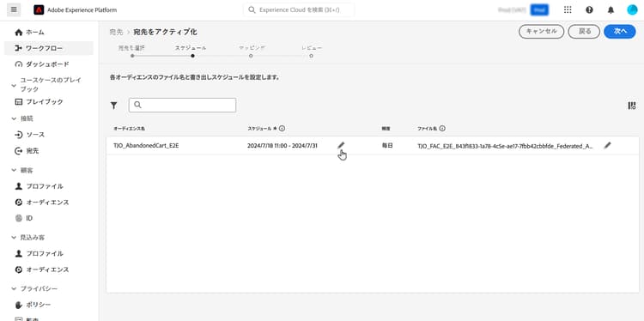Select the TJO_AbandonedCart_E2E row
Image resolution: width=644 pixels, height=321 pixels.
pos(373,145)
